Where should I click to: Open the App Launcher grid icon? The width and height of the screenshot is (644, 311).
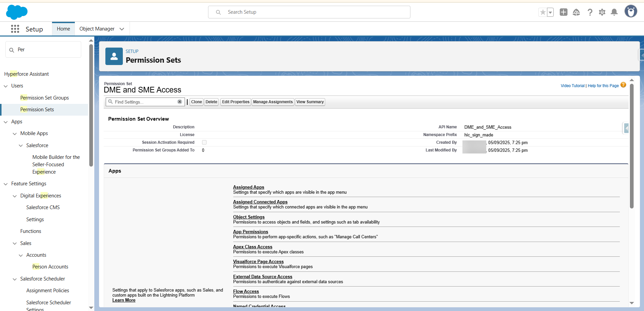[15, 29]
